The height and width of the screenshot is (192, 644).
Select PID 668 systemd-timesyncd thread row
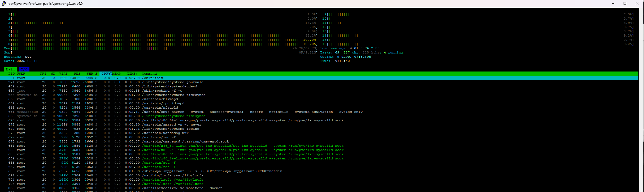coord(319,116)
